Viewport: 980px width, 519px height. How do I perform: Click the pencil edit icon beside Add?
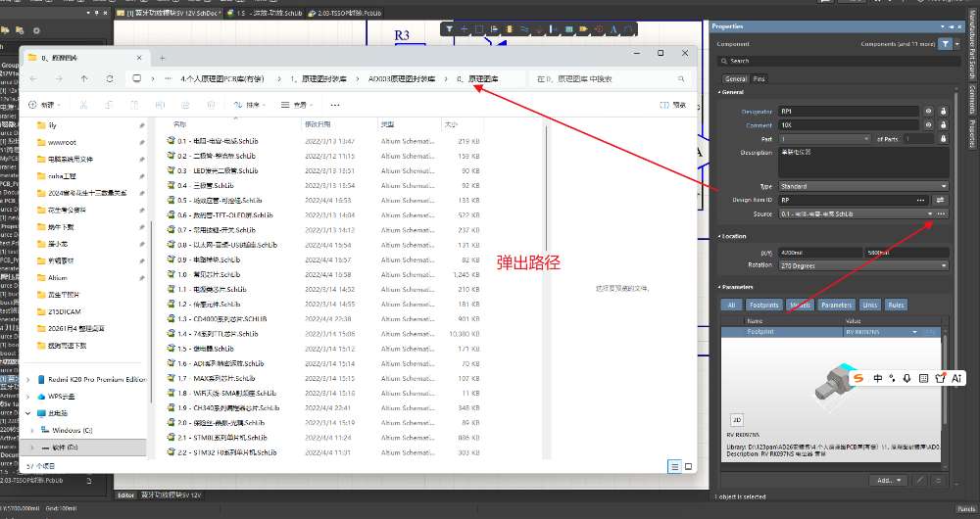click(x=920, y=480)
